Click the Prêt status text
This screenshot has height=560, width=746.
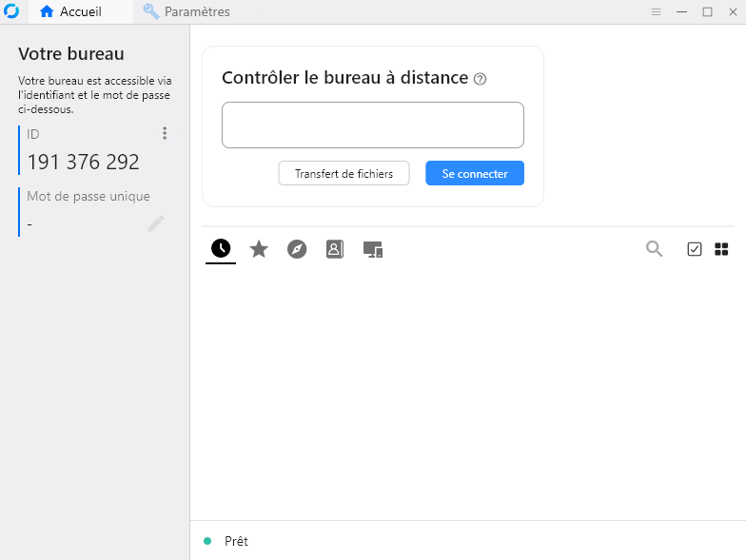coord(236,541)
